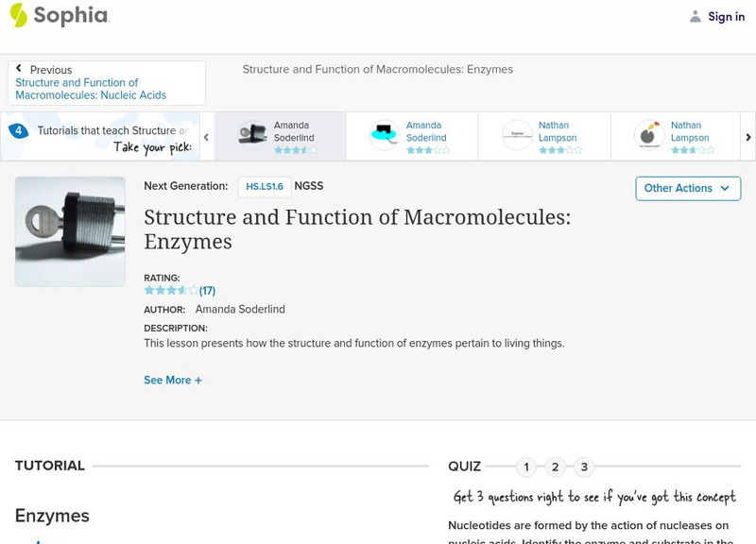Click the Sophia leaf logo
This screenshot has width=756, height=544.
(17, 15)
